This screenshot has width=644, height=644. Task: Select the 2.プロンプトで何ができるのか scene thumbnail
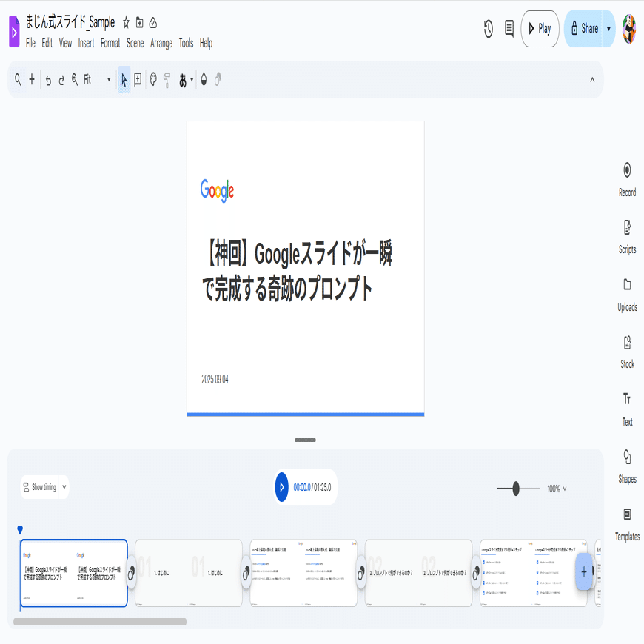point(419,573)
